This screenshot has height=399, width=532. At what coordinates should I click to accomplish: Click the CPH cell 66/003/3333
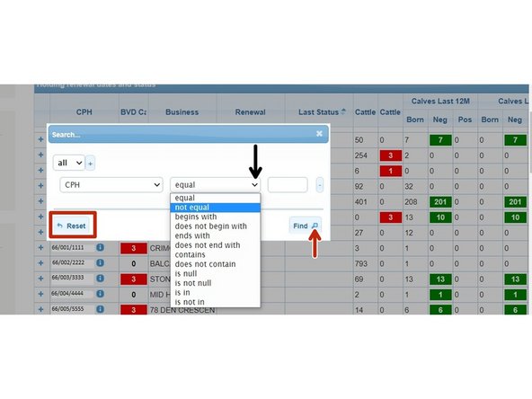[67, 278]
